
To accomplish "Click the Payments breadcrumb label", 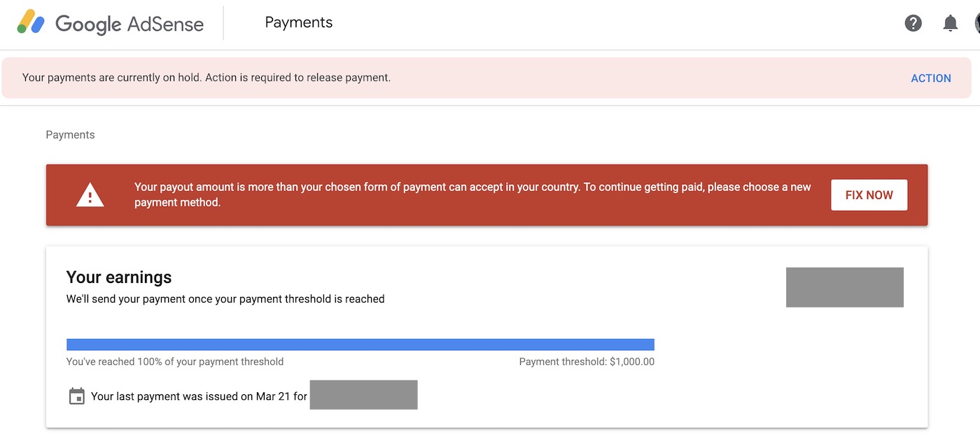I will 70,134.
